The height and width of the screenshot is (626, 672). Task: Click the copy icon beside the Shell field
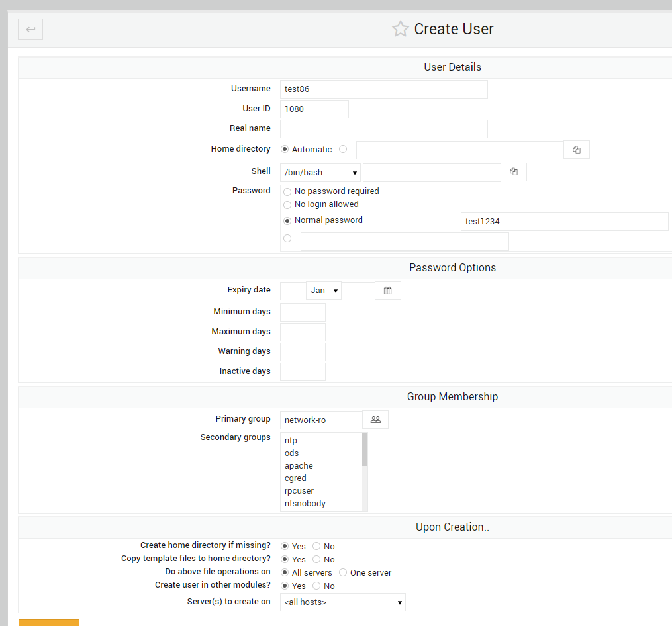click(x=513, y=171)
